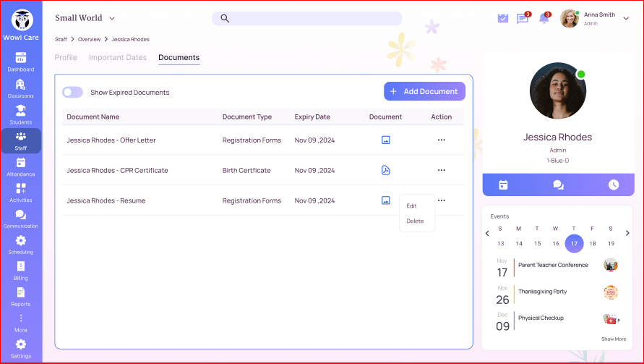Switch to the Important Dates tab
644x364 pixels.
(118, 58)
